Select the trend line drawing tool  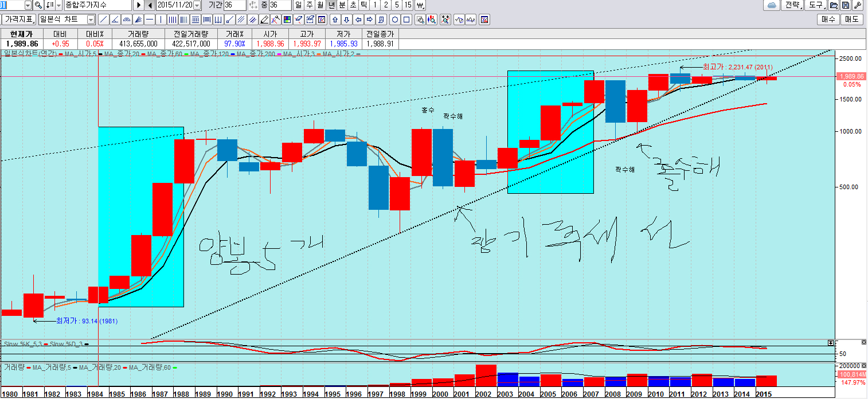104,19
